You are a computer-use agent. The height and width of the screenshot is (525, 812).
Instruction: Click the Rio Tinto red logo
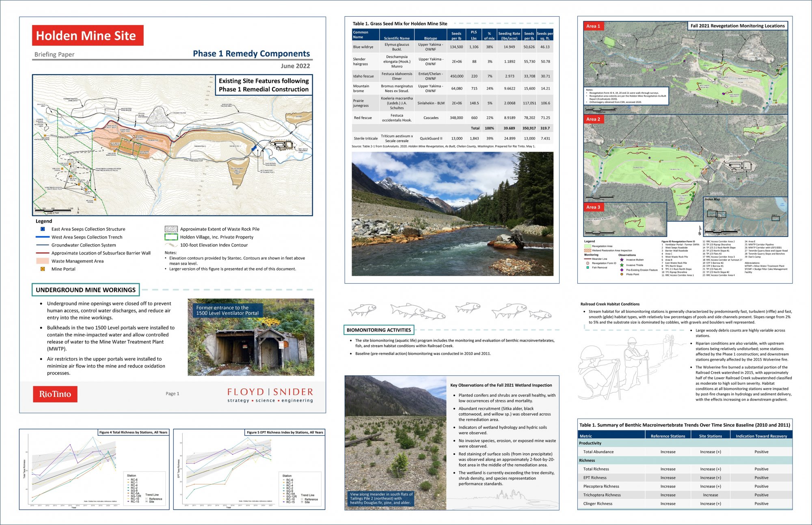pos(55,394)
